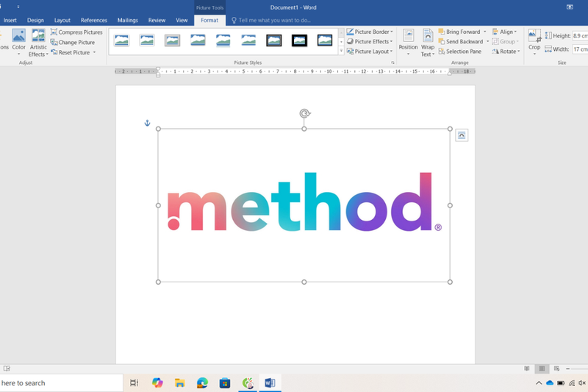Open Picture Border dropdown

tap(370, 32)
